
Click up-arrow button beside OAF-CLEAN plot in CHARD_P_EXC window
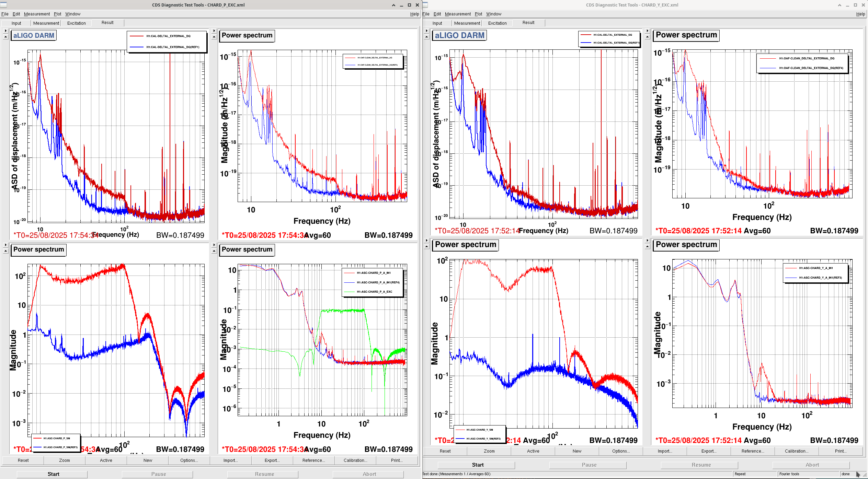click(x=214, y=37)
